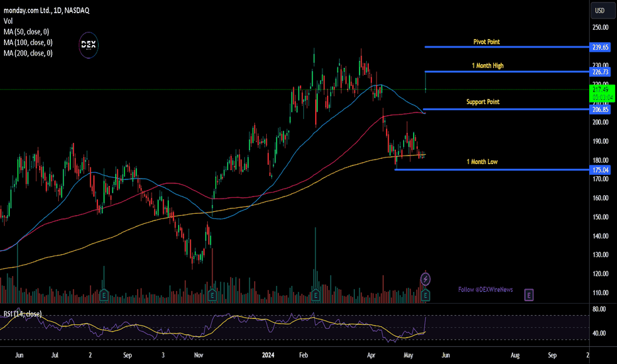Click the 175.04 price tag

point(600,170)
